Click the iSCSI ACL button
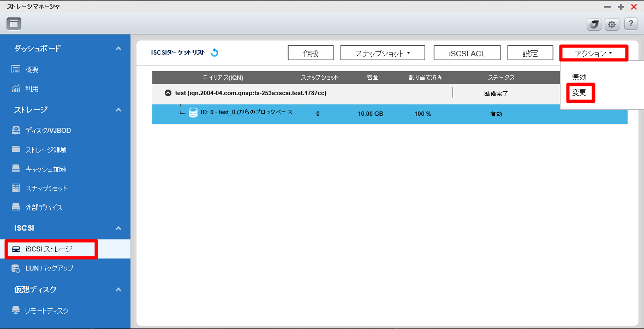The image size is (644, 329). (x=467, y=54)
